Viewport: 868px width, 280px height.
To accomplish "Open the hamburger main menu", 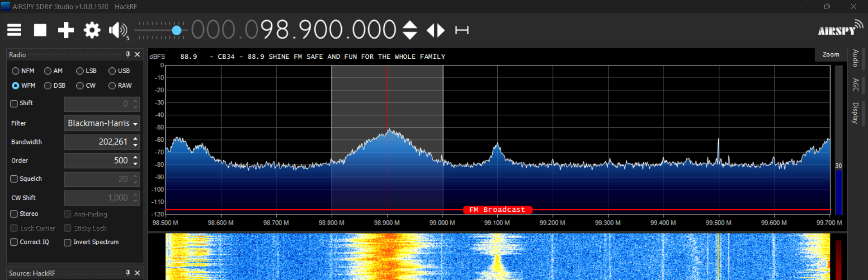I will [x=14, y=30].
